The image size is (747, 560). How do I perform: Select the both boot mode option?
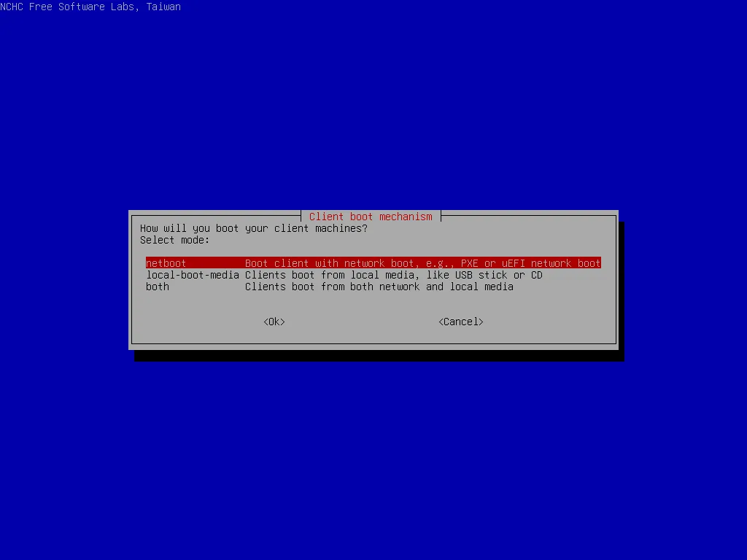click(x=157, y=287)
